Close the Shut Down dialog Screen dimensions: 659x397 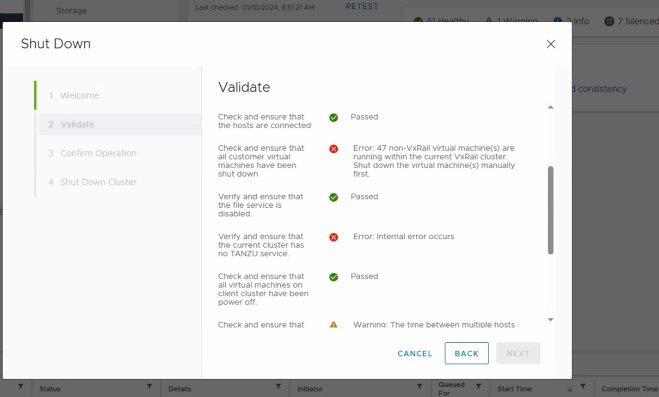pos(551,44)
